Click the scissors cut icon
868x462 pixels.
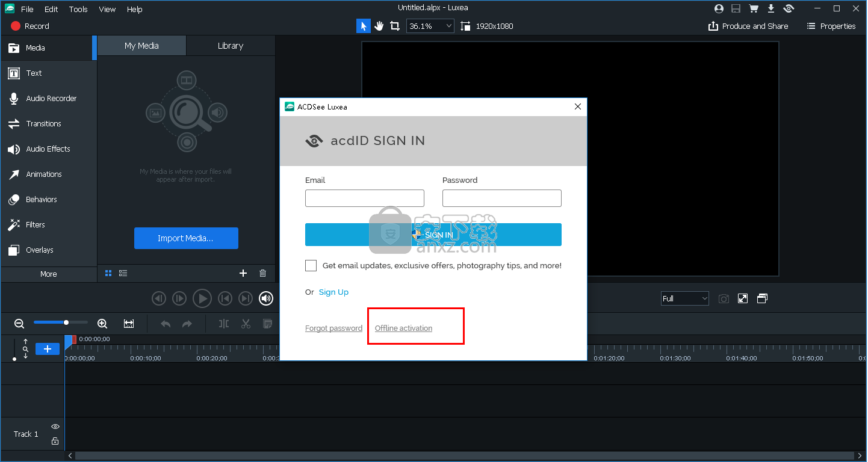pyautogui.click(x=246, y=324)
